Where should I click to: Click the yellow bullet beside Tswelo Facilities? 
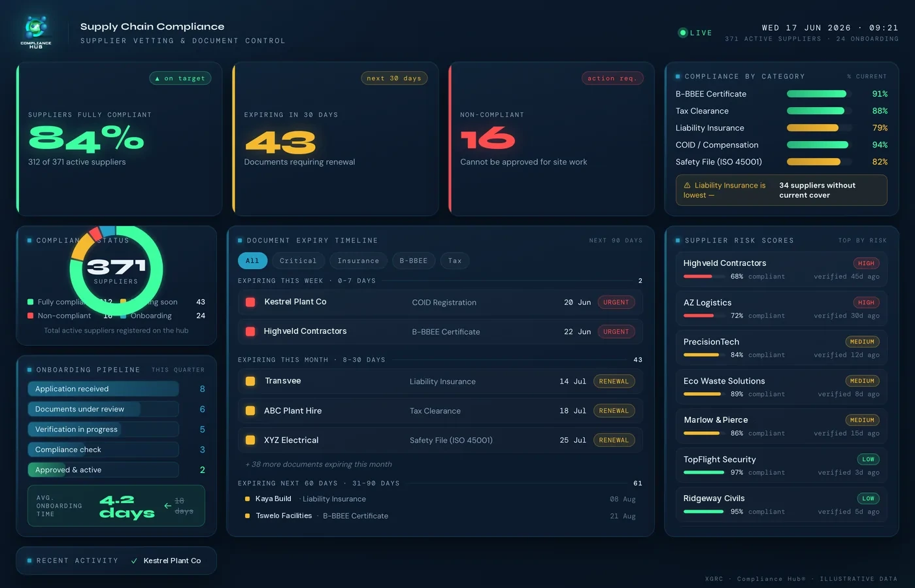[x=247, y=516]
